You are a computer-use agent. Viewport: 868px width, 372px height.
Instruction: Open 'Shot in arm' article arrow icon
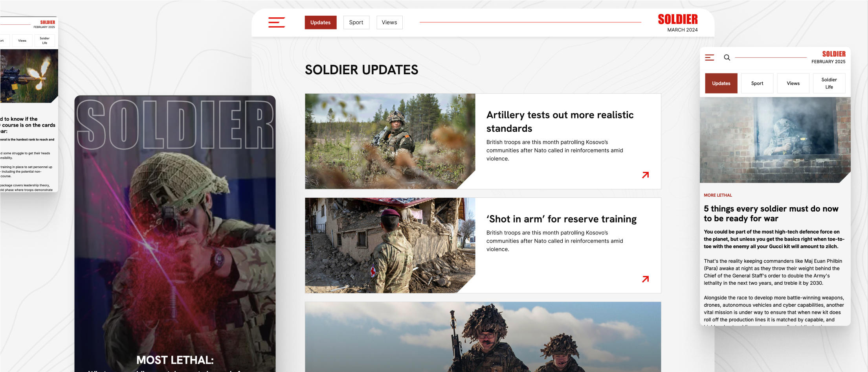click(645, 279)
